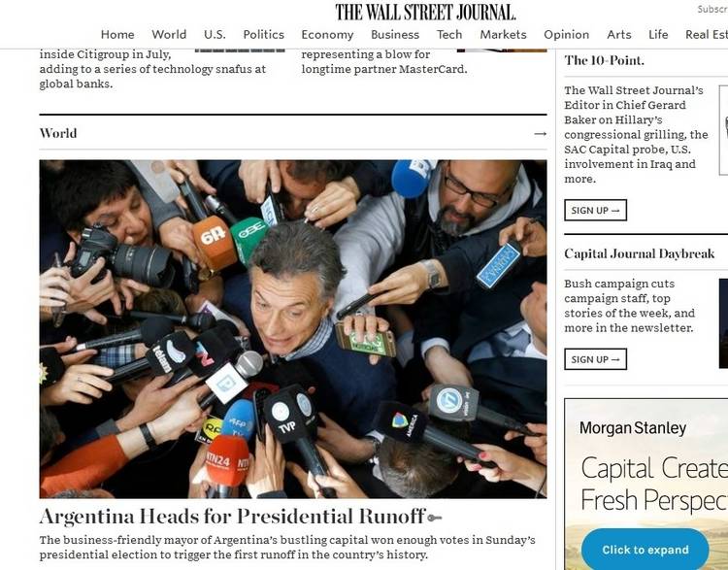Click the World section arrow icon
Image resolution: width=728 pixels, height=570 pixels.
540,134
